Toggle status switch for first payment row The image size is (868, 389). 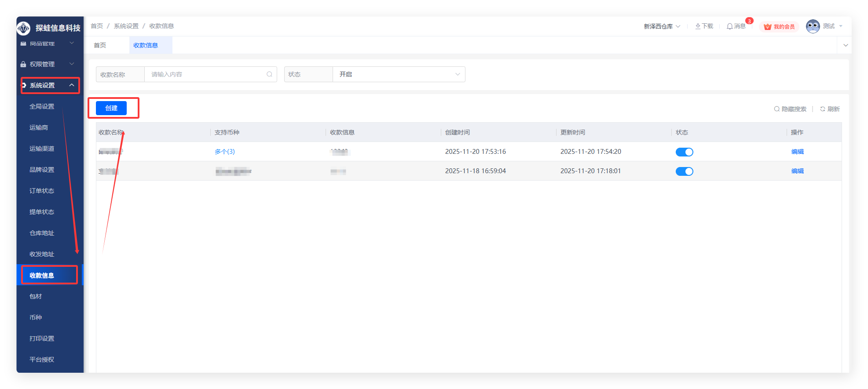(x=684, y=152)
